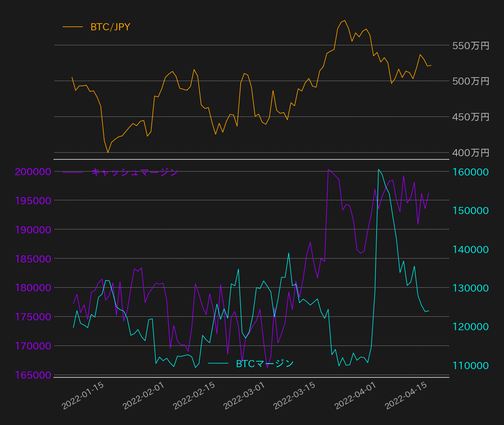Click the 400万円 axis tick label
Viewport: 504px width, 425px height.
coord(471,153)
